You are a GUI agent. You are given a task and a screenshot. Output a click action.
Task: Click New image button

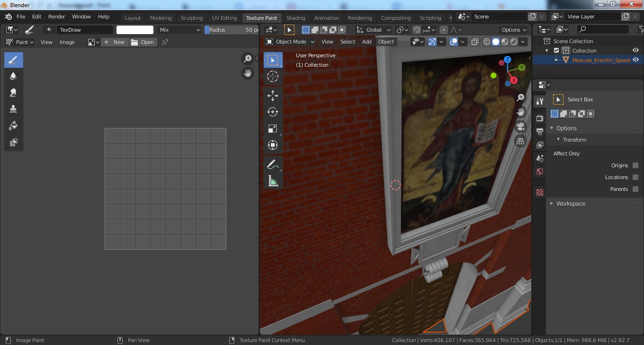(x=114, y=42)
